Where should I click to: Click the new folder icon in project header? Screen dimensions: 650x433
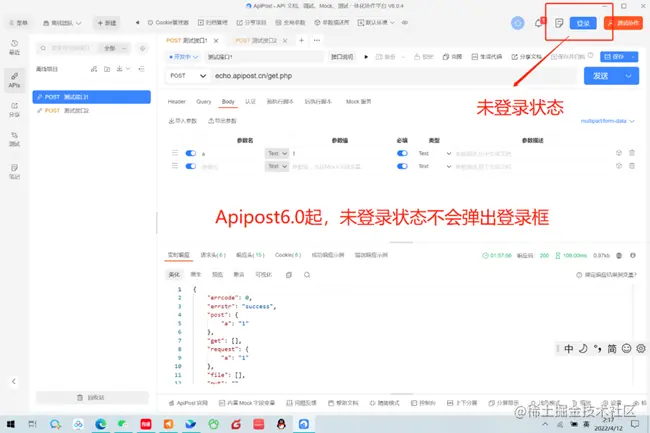pyautogui.click(x=107, y=69)
